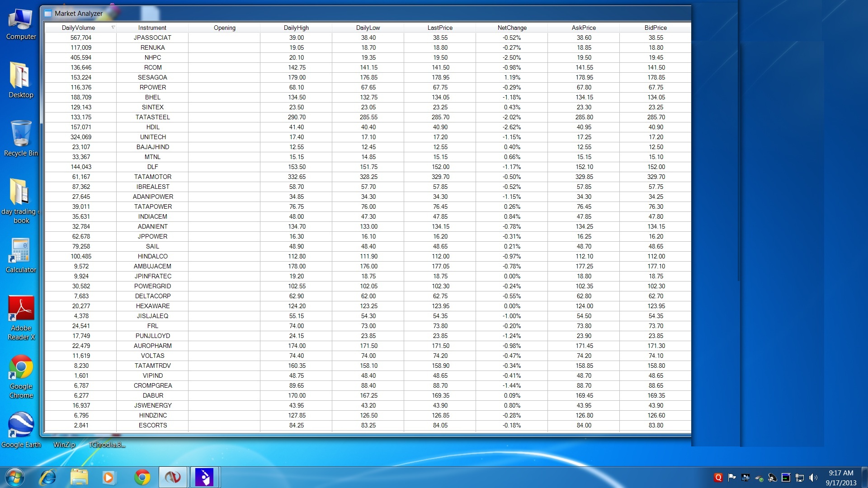
Task: Select the RCOM instrument cell
Action: click(153, 67)
